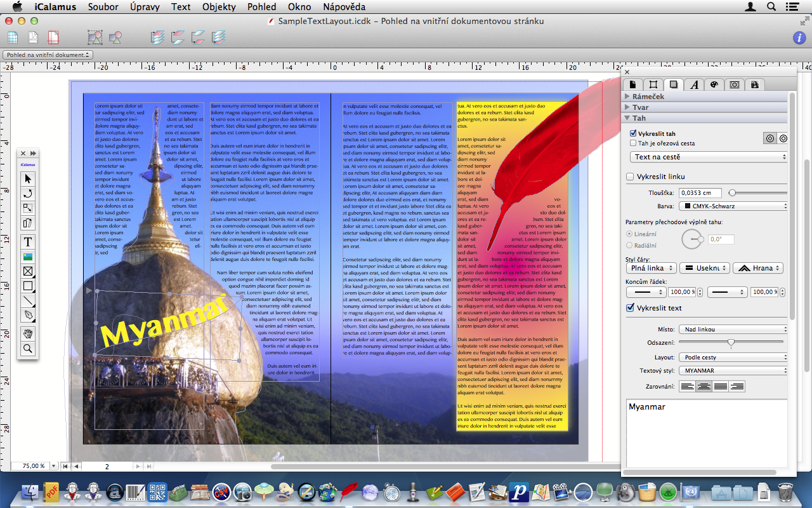Switch to text 'A' inspector tab

pos(695,84)
